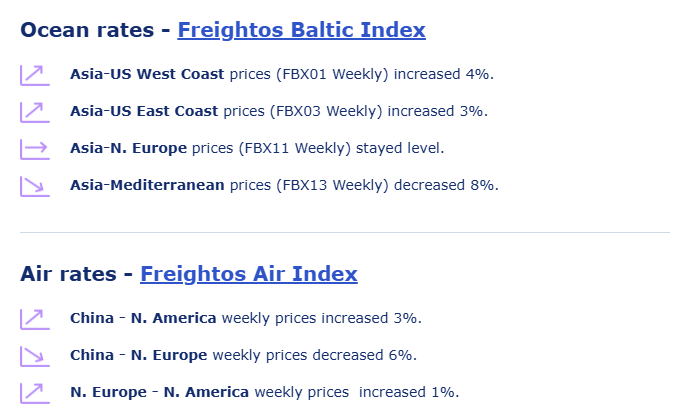684x420 pixels.
Task: Select the bold 'China - N. Europe' label
Action: point(138,355)
